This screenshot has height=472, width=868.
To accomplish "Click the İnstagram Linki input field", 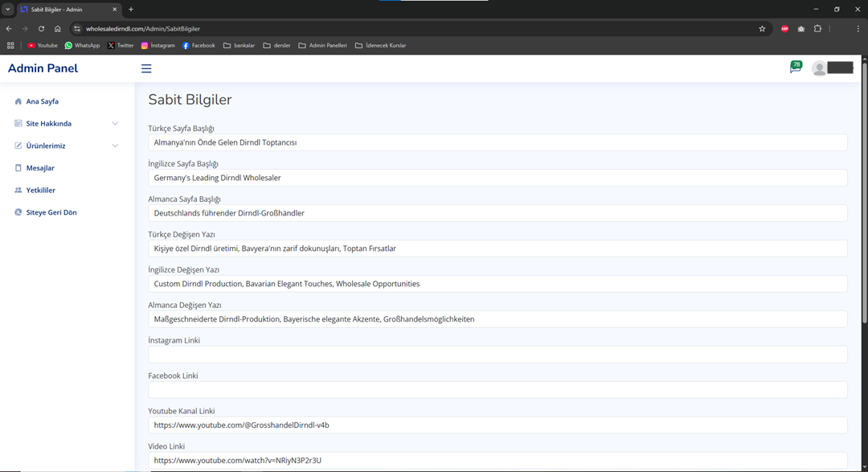I will pyautogui.click(x=497, y=355).
